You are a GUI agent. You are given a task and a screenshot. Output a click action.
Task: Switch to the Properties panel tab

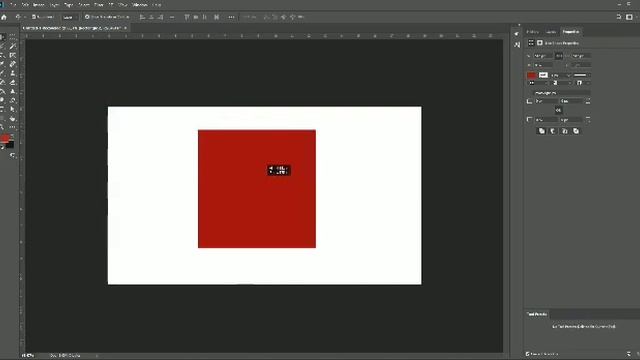point(571,31)
